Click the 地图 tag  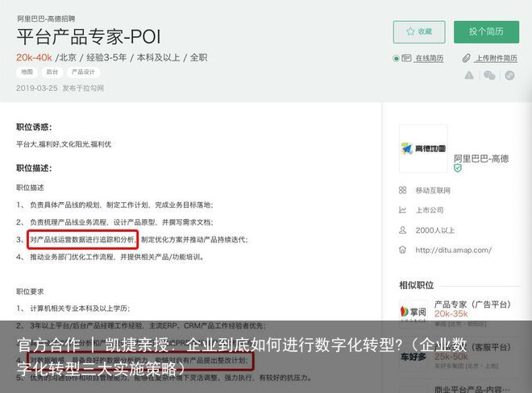pyautogui.click(x=27, y=72)
